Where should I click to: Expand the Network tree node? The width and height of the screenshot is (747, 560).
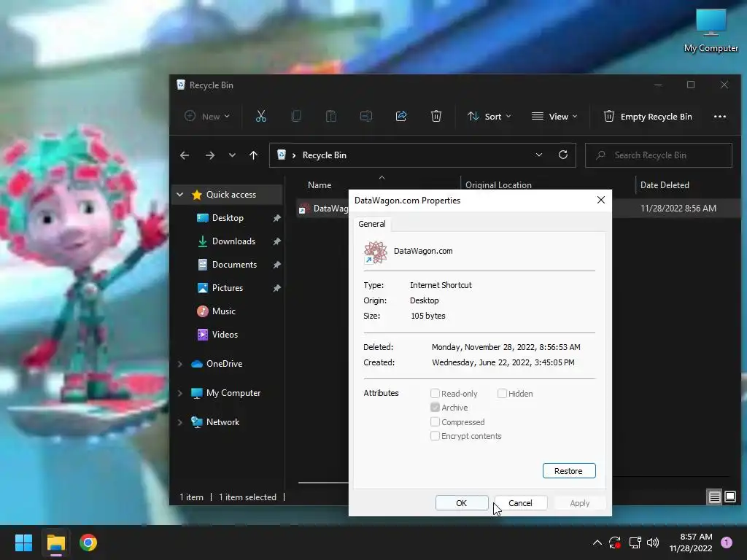click(x=180, y=422)
